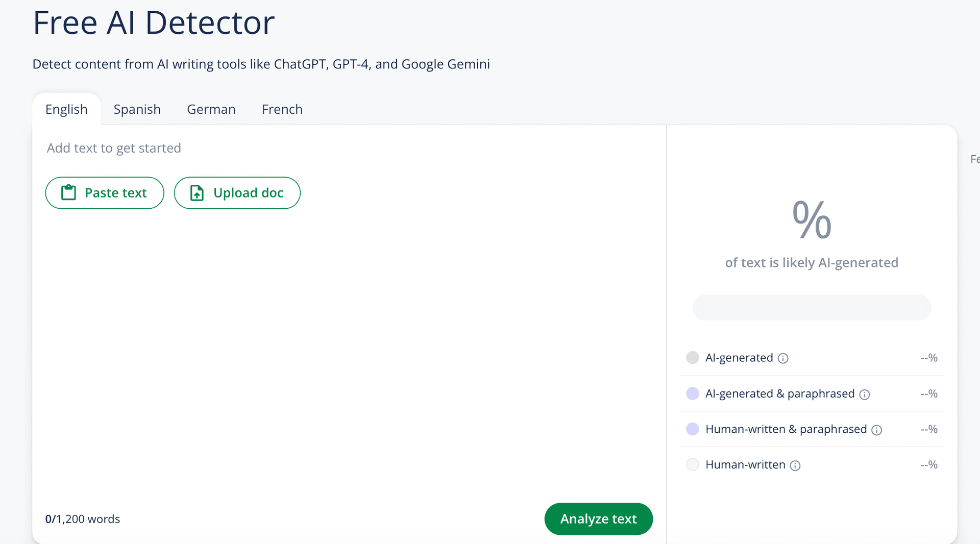Click the clipboard icon in Paste text
The height and width of the screenshot is (544, 980).
68,192
